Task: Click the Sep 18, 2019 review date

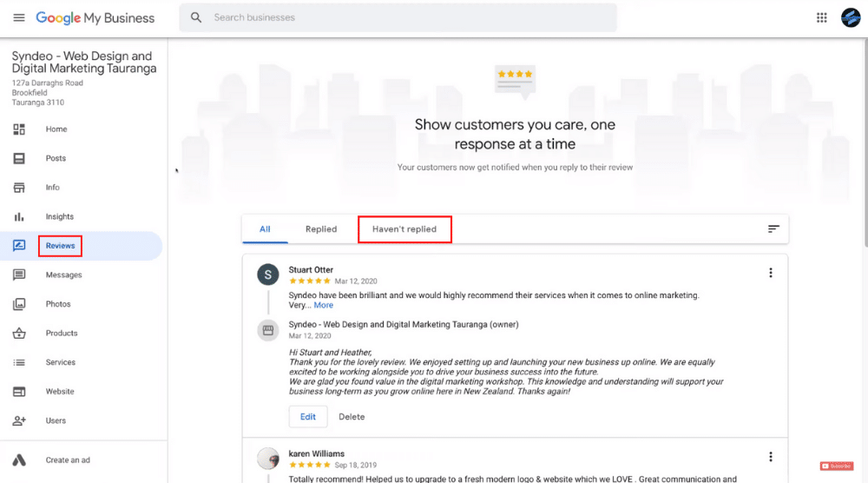Action: tap(355, 466)
